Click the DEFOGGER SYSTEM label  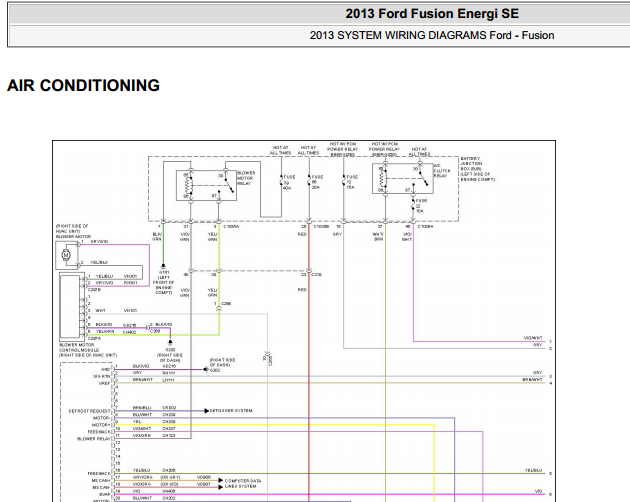(x=231, y=411)
